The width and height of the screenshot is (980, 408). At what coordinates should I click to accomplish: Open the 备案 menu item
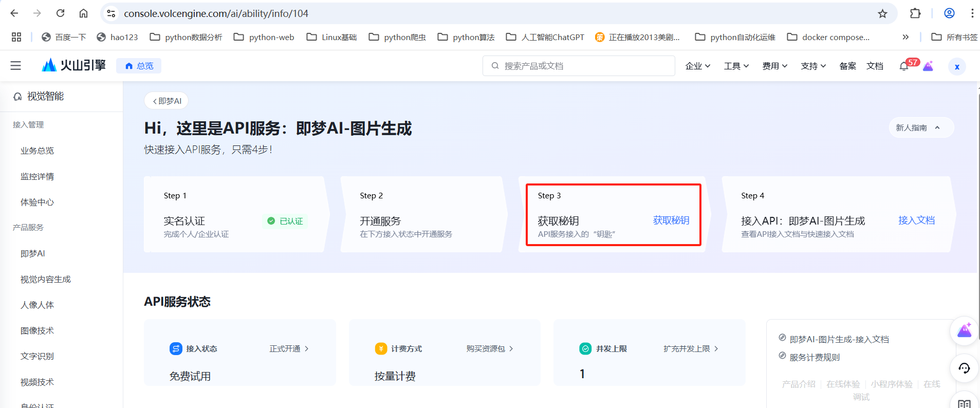point(848,66)
